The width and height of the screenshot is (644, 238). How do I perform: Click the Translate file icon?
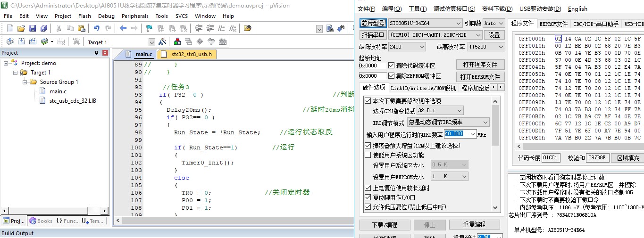[x=9, y=41]
